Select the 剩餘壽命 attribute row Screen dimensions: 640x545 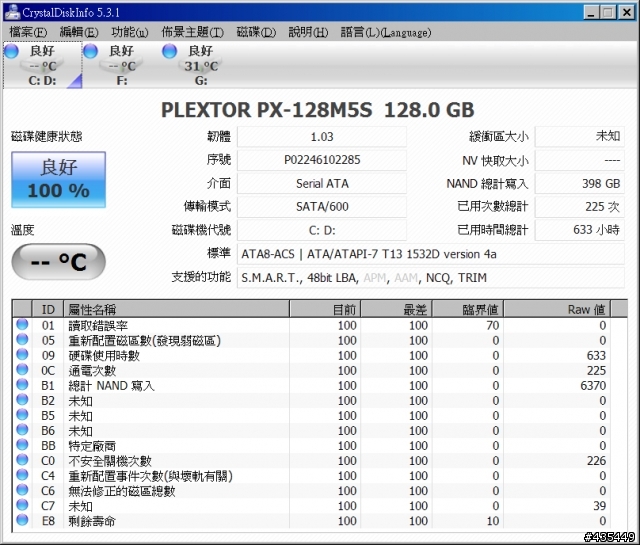[312, 521]
